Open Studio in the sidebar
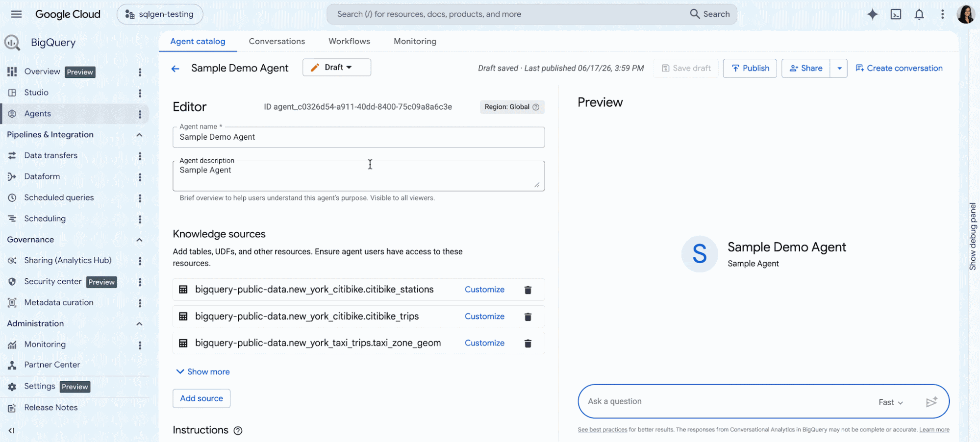This screenshot has height=442, width=980. [36, 93]
